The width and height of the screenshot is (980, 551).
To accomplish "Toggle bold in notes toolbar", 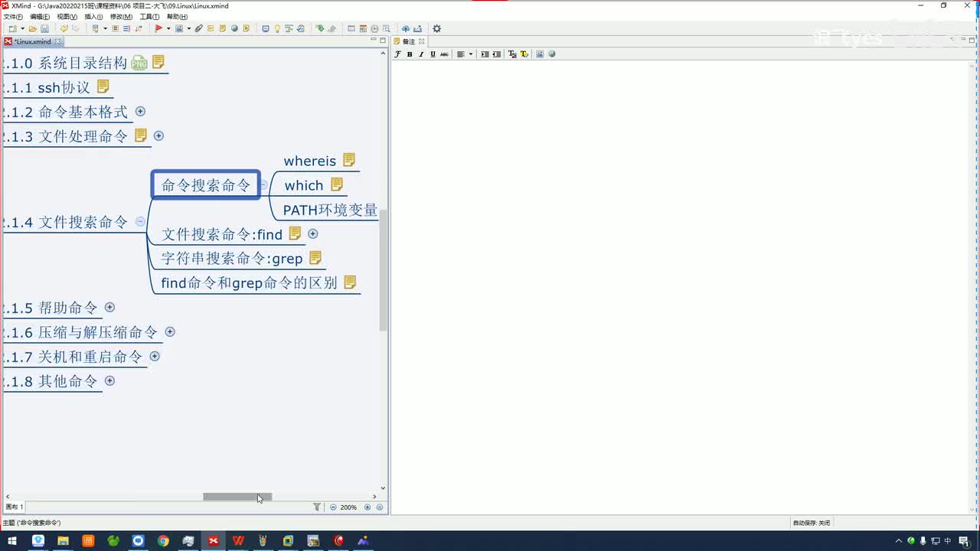I will click(x=410, y=54).
